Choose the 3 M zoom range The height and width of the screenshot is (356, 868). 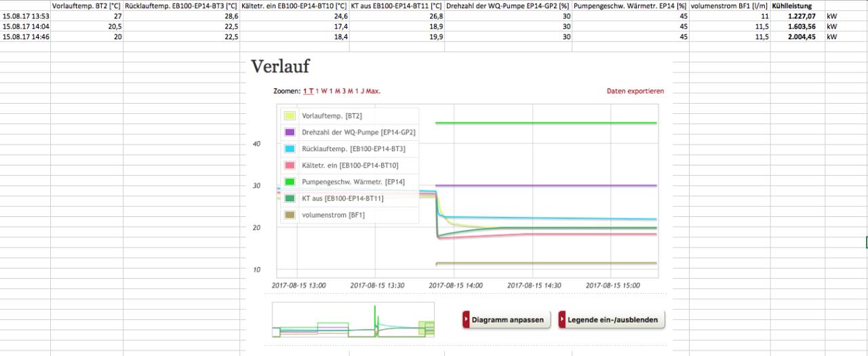point(347,91)
